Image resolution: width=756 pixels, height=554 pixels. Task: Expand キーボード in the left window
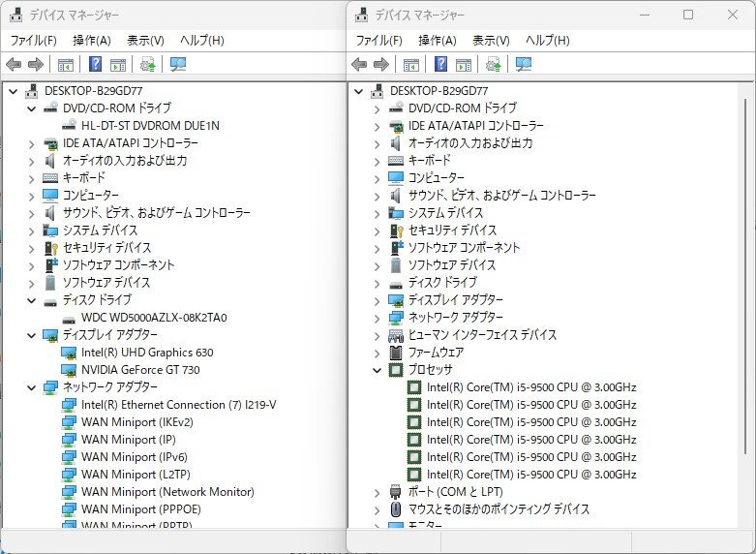(x=32, y=178)
